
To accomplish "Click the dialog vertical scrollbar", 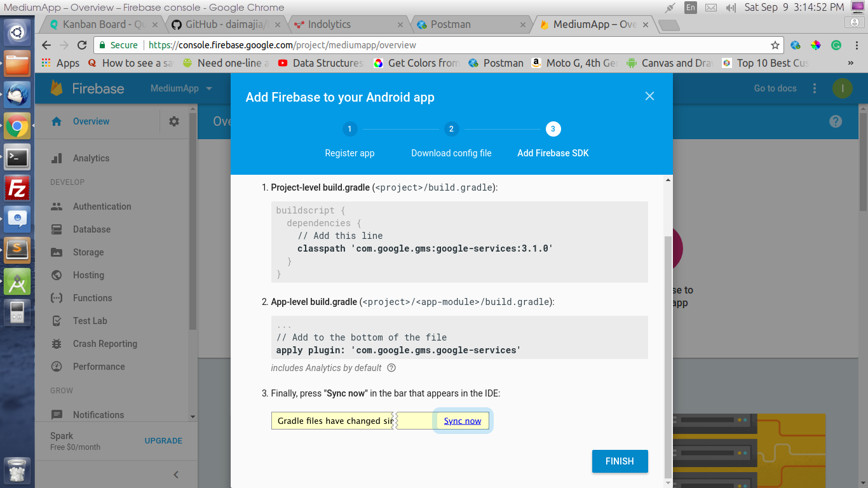I will pos(667,356).
